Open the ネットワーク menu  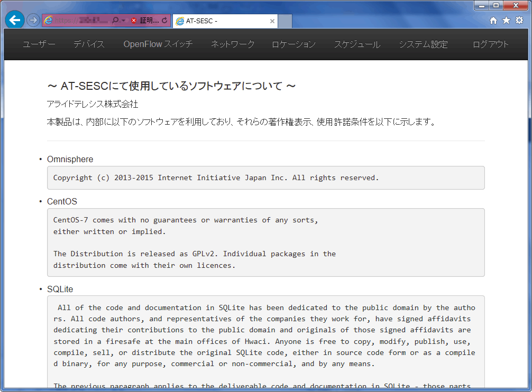(232, 44)
